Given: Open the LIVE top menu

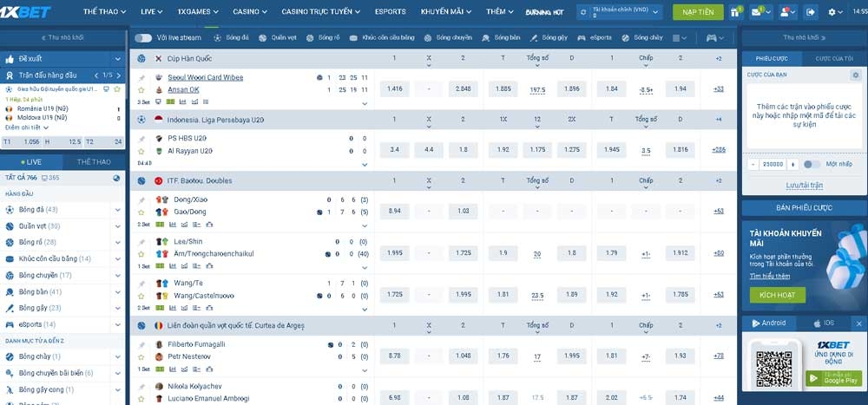Looking at the screenshot, I should (x=152, y=11).
